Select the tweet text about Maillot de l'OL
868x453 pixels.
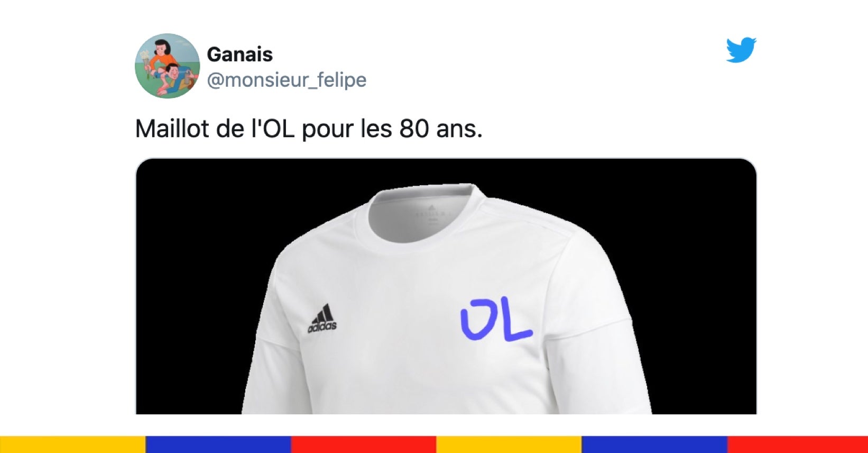(309, 129)
